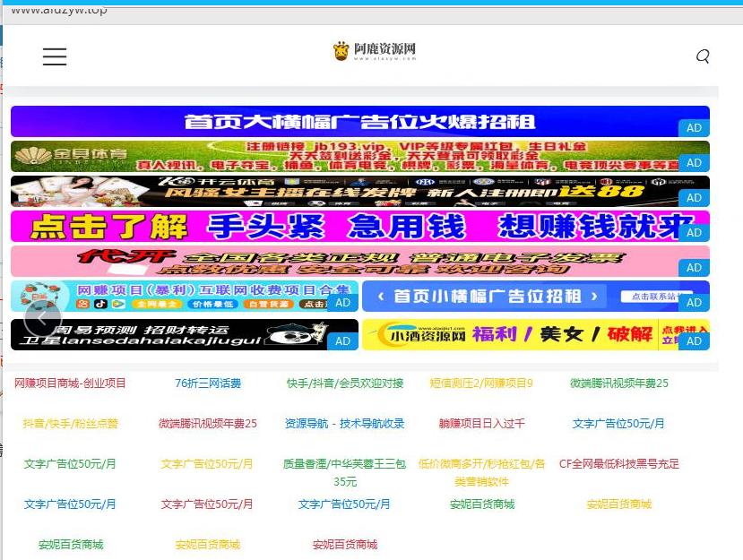Open the hamburger menu
743x560 pixels.
(x=55, y=56)
